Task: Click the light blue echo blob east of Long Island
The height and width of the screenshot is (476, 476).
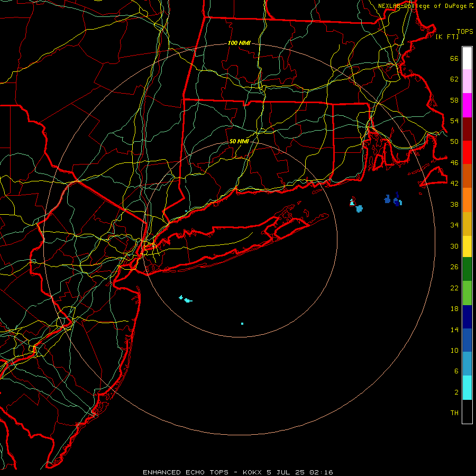Action: tap(359, 208)
